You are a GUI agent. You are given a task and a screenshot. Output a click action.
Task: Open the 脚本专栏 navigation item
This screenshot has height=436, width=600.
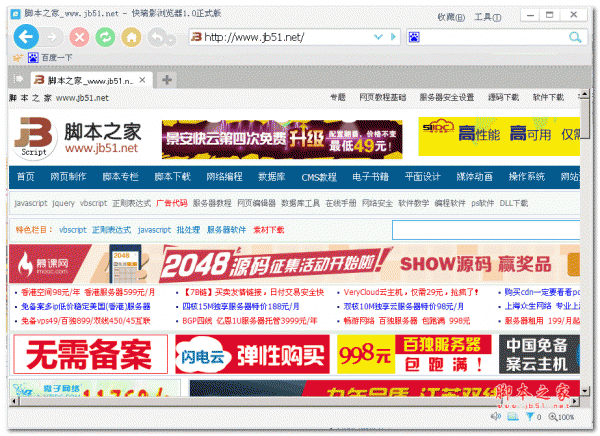pyautogui.click(x=120, y=176)
